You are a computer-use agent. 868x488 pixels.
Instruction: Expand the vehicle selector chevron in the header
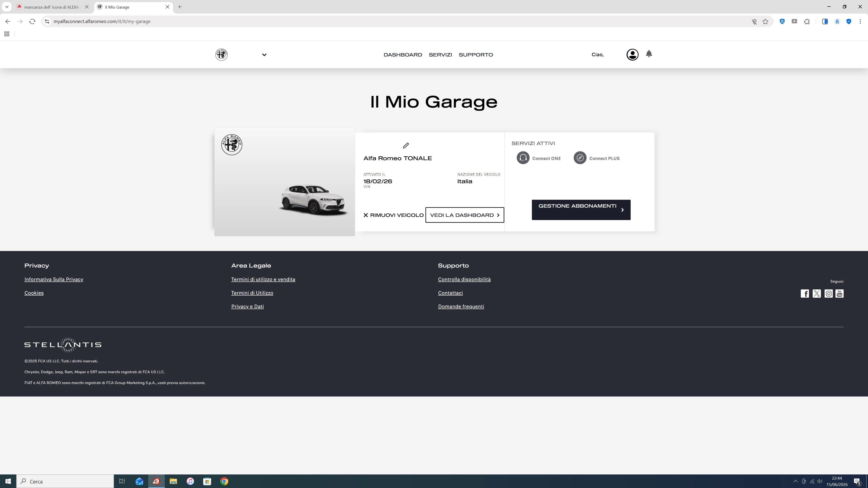264,55
